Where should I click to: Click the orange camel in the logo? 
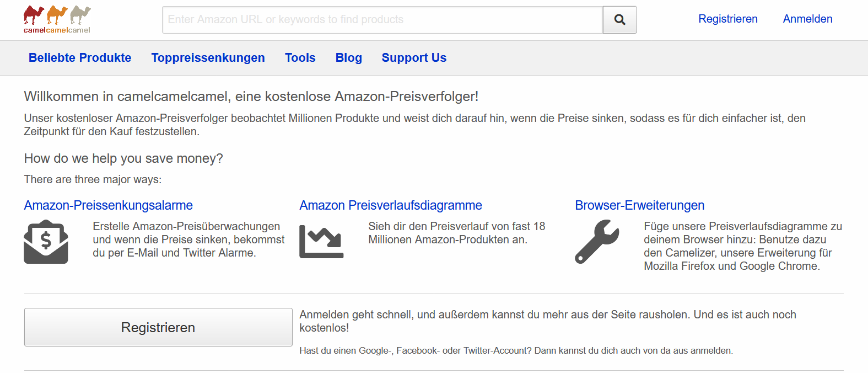click(x=57, y=15)
